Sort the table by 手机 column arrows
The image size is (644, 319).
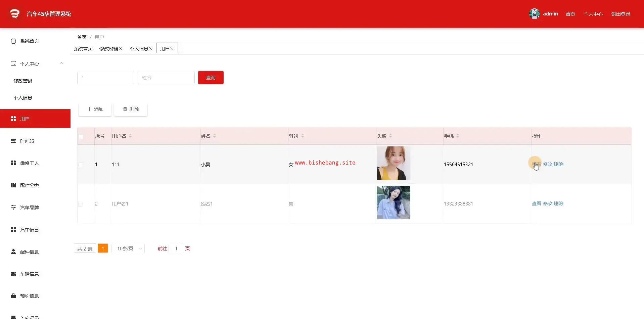(x=458, y=136)
